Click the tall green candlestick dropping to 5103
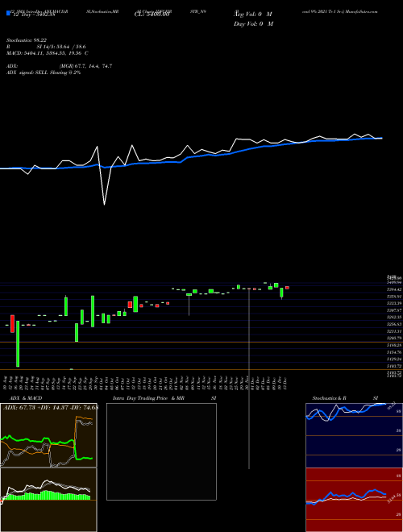The height and width of the screenshot is (532, 403). (18, 343)
